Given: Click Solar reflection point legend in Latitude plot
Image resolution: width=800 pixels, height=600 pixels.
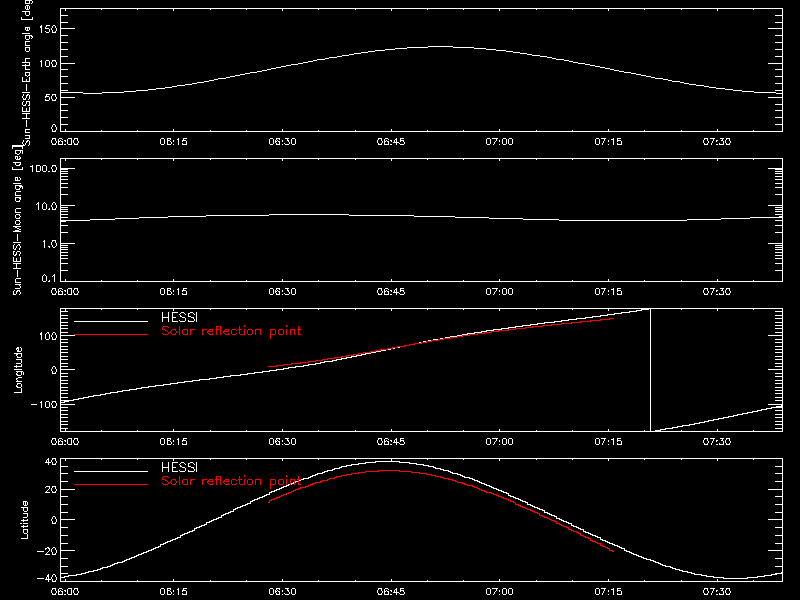Looking at the screenshot, I should tap(231, 481).
